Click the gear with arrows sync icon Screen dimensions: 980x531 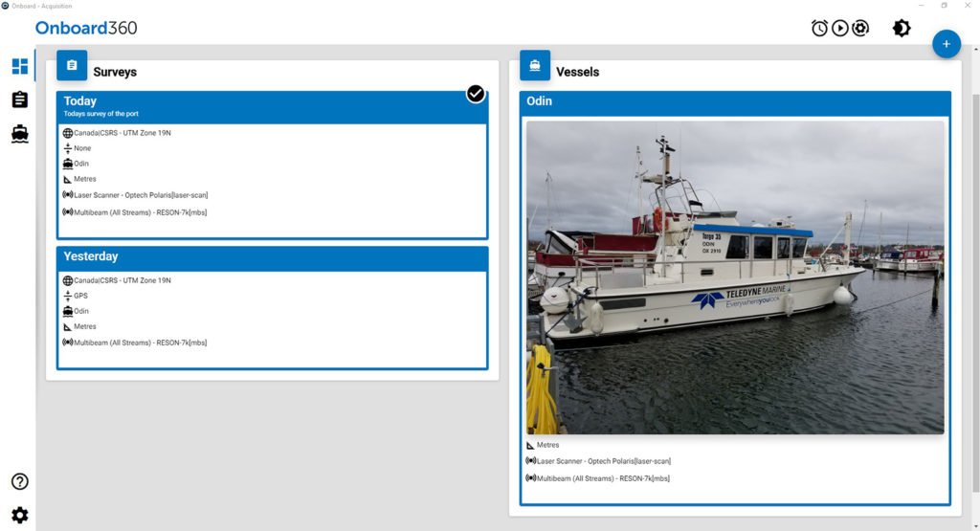860,29
